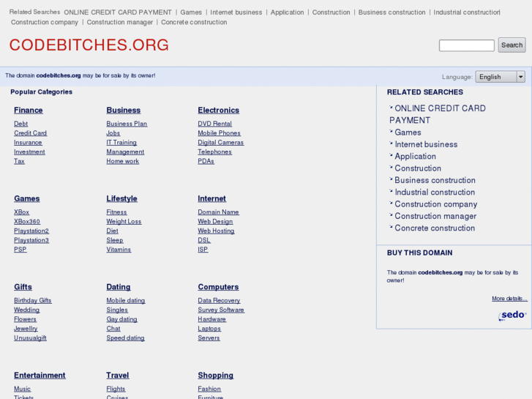Click the Unusualgift link
The width and height of the screenshot is (532, 399).
pyautogui.click(x=30, y=338)
